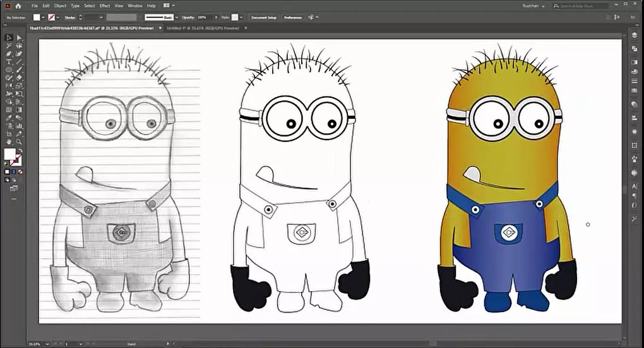The image size is (644, 348).
Task: Swap fill and stroke colors
Action: (20, 151)
